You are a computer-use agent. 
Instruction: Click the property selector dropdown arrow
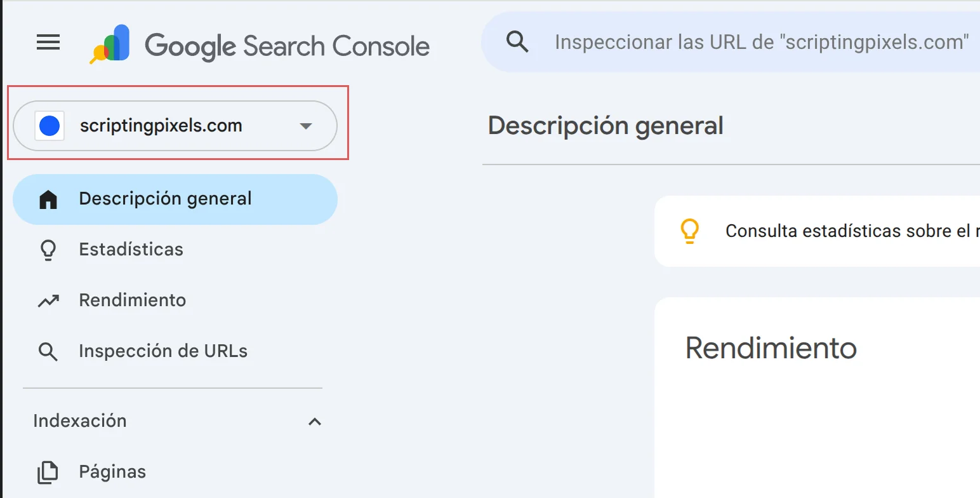pyautogui.click(x=306, y=126)
